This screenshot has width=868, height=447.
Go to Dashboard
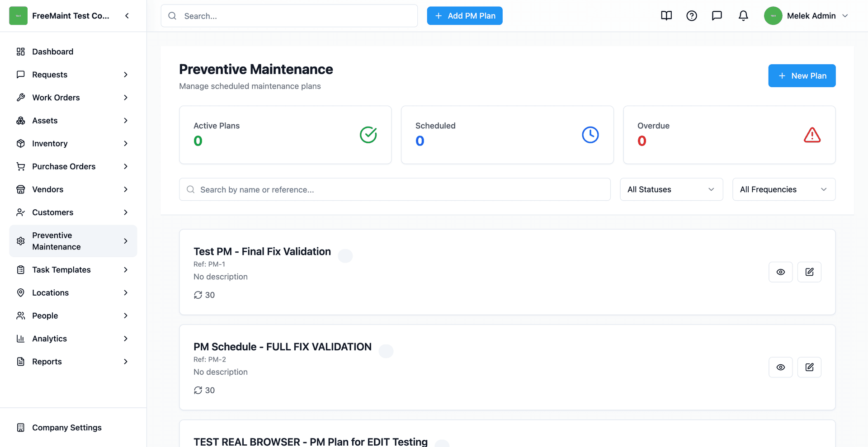(73, 52)
